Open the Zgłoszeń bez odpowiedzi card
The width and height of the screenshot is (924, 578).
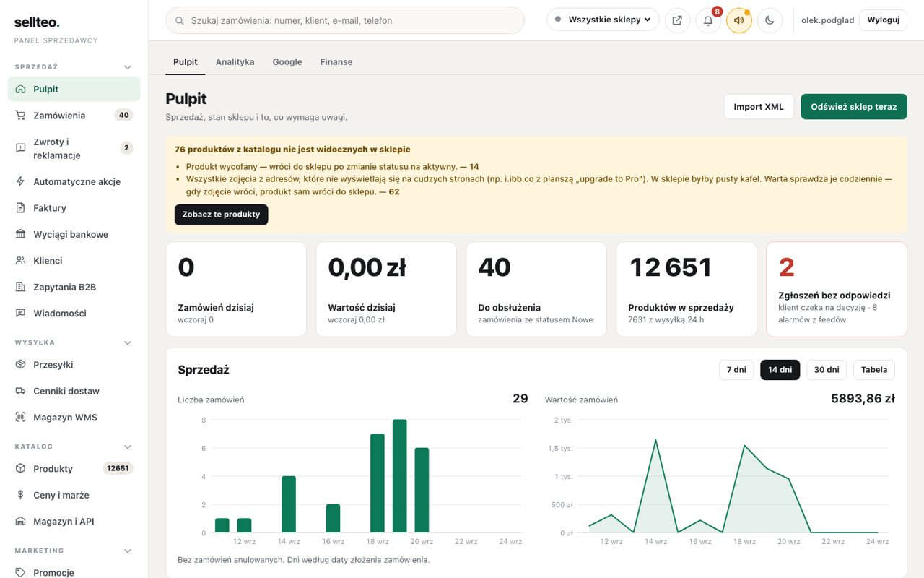coord(837,289)
